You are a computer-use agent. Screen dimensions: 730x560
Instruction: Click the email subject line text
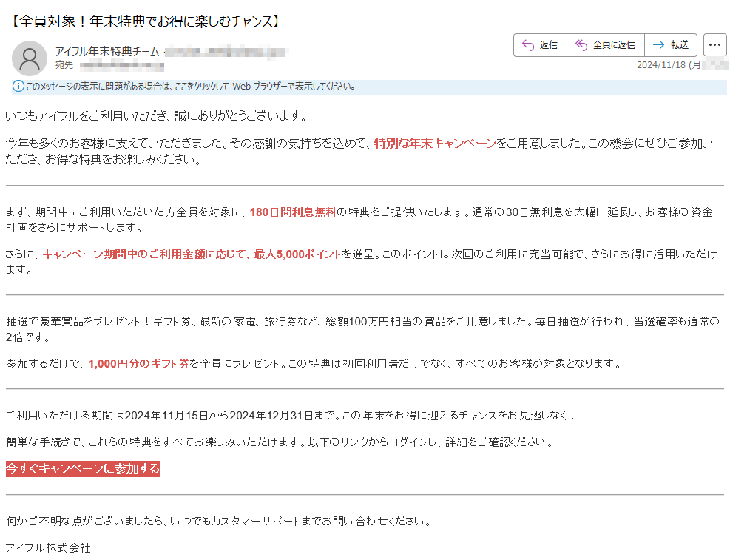point(144,21)
